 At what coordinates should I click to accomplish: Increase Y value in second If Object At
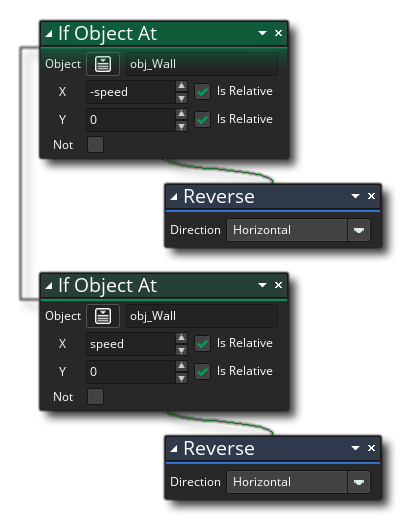[x=181, y=366]
